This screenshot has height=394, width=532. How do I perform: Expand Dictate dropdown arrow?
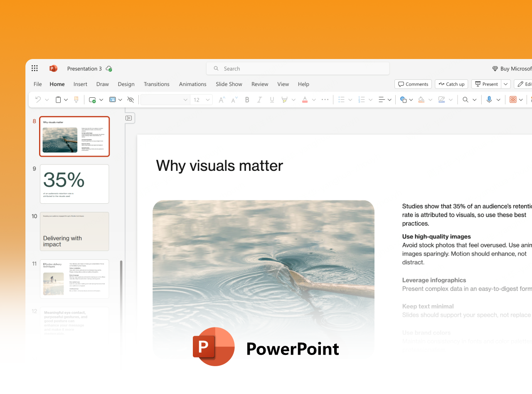click(498, 100)
